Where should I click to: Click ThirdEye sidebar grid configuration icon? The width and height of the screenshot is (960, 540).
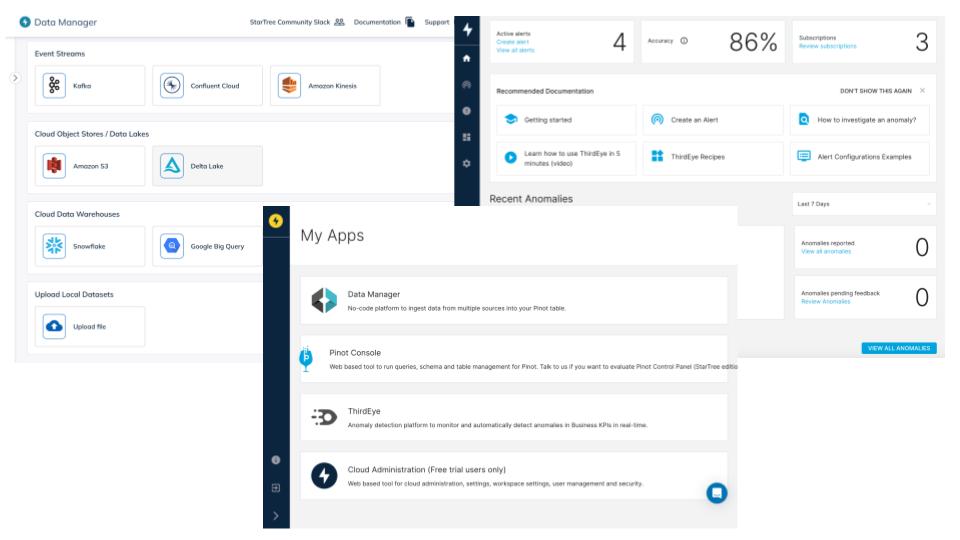467,137
